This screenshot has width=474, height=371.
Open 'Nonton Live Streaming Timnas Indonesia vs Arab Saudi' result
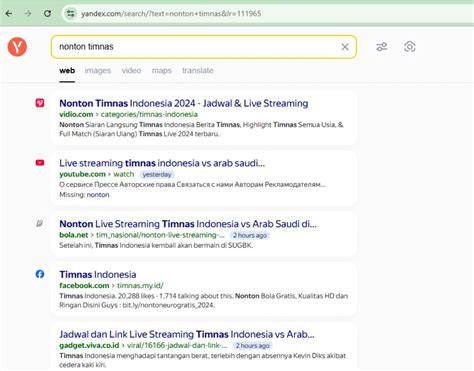[188, 224]
